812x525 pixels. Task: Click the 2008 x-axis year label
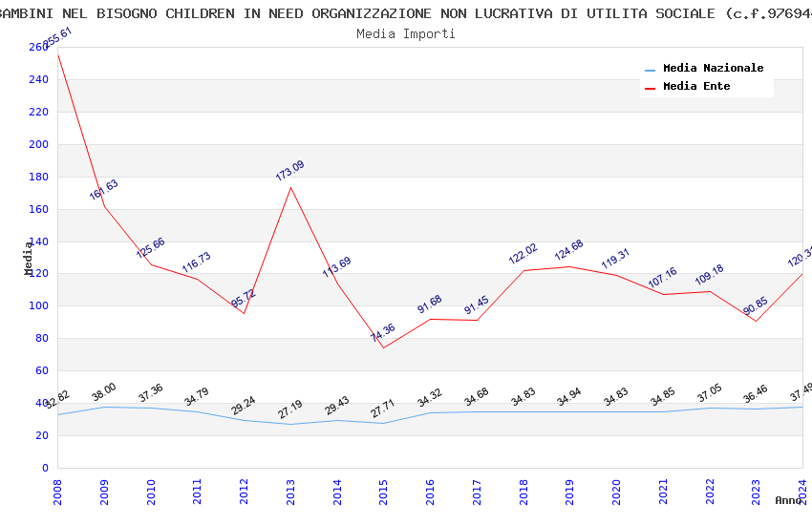(57, 492)
